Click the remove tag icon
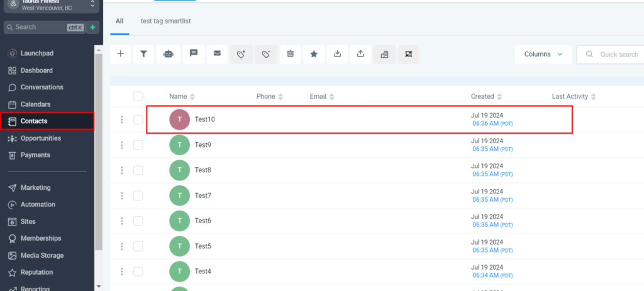 [266, 55]
